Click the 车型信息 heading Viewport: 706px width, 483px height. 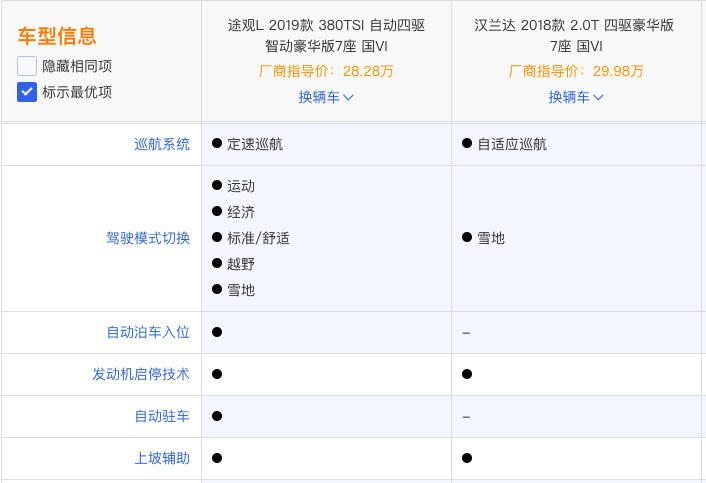[57, 37]
